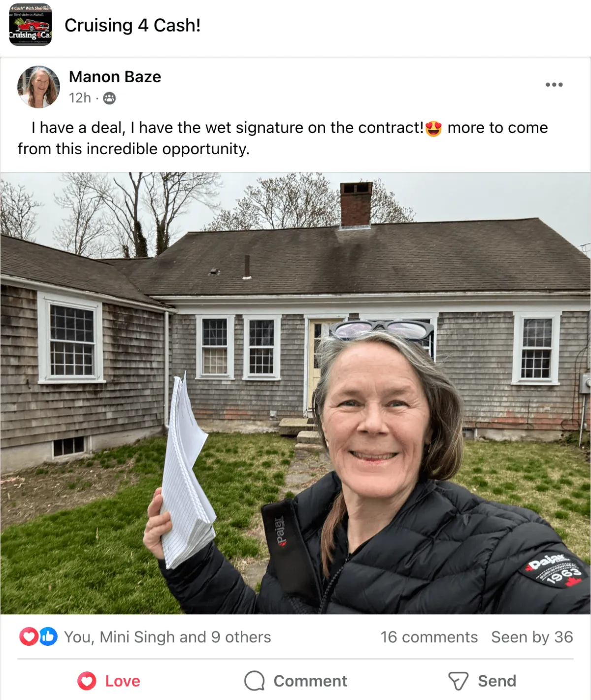
Task: Show who reacted: You, Mini Singh and 9 others
Action: pos(167,637)
